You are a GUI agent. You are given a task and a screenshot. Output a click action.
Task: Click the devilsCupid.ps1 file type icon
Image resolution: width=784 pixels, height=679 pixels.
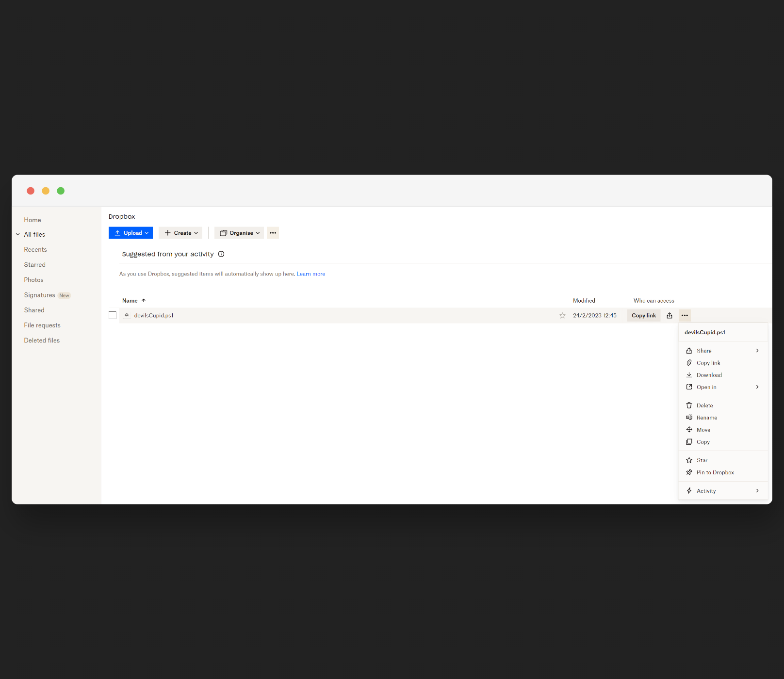pyautogui.click(x=127, y=315)
